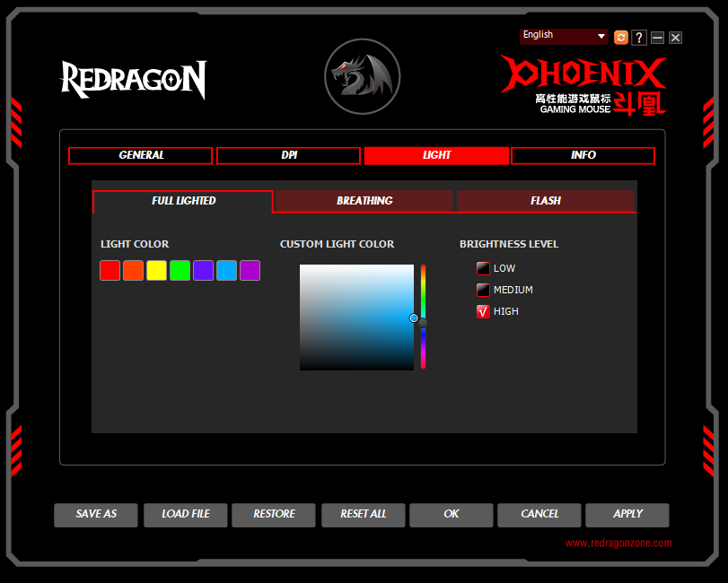Open the English language dropdown
The image size is (728, 583).
point(564,36)
